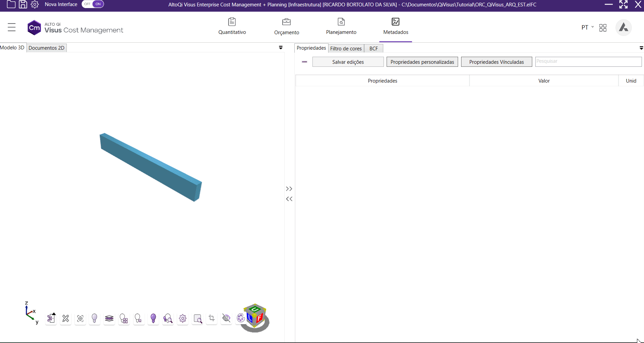
Task: Open the Orçamento module
Action: click(286, 26)
